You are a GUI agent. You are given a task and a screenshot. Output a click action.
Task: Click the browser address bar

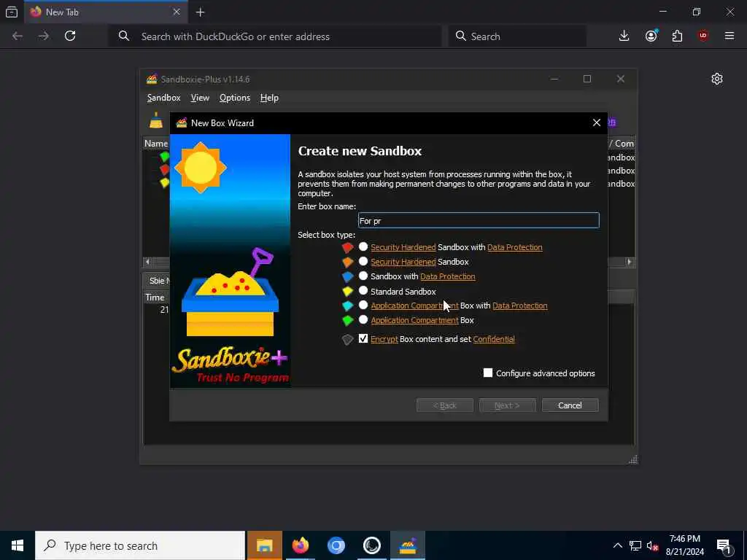click(275, 36)
